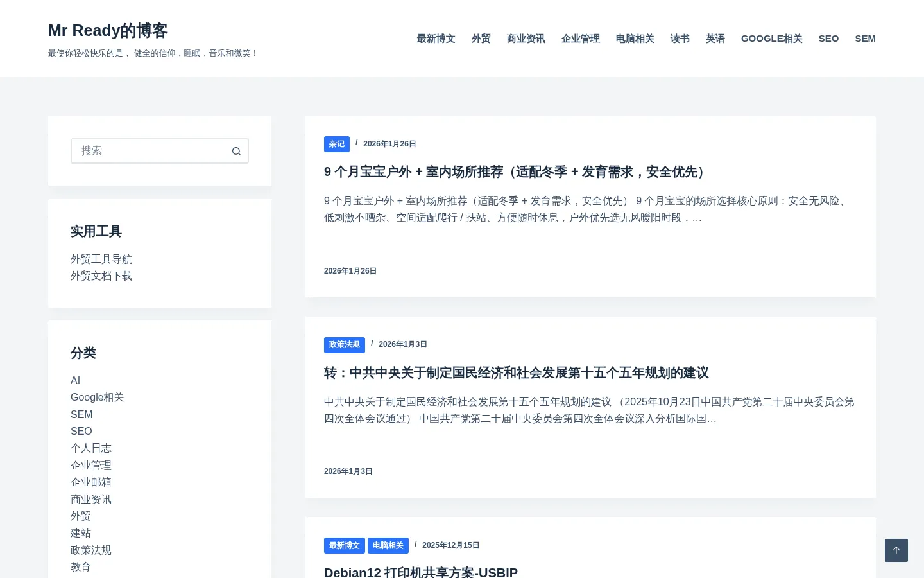Open the AI category link

click(76, 380)
